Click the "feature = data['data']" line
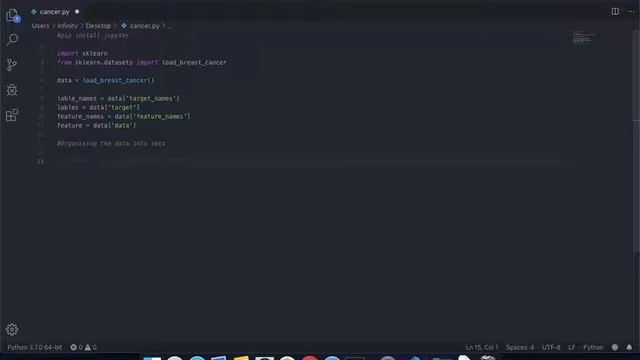Screen dimensions: 640x360 click(x=96, y=125)
